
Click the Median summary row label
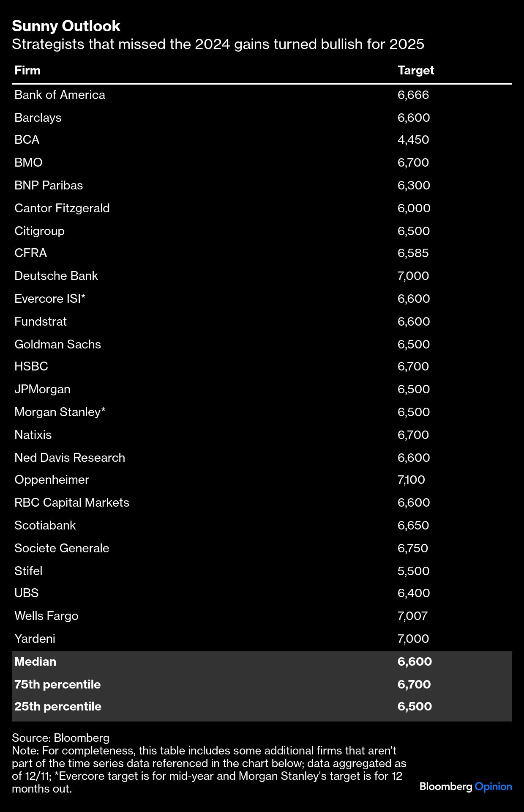tap(35, 661)
